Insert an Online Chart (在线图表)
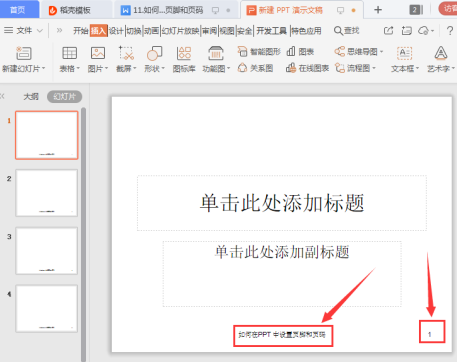The image size is (457, 362). [307, 68]
